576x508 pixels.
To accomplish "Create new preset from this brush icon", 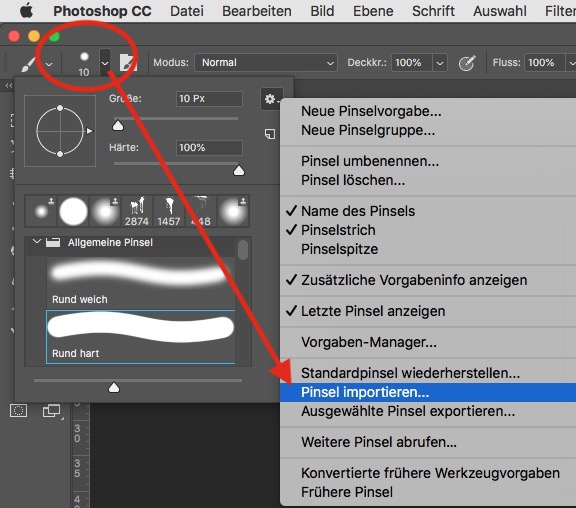I will click(270, 134).
